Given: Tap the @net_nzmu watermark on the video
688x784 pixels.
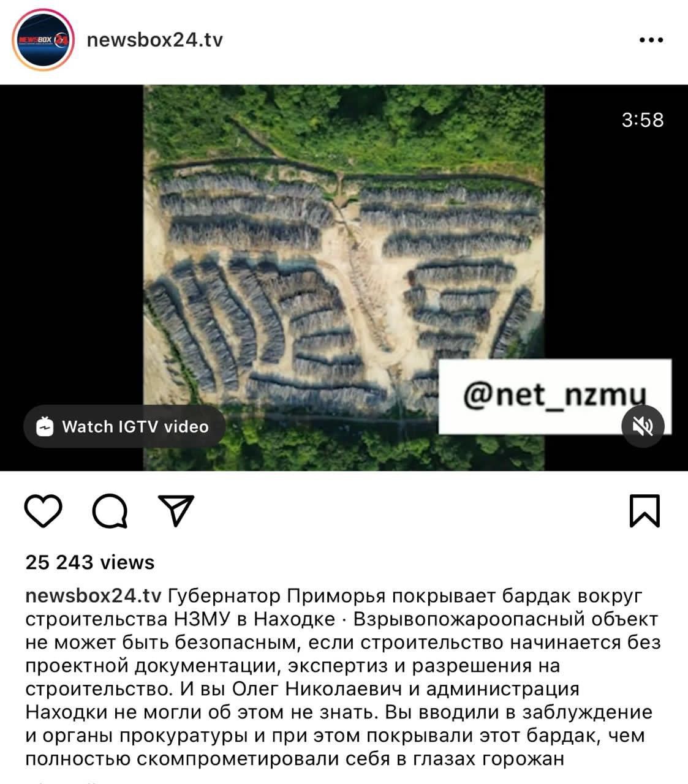Looking at the screenshot, I should click(554, 395).
